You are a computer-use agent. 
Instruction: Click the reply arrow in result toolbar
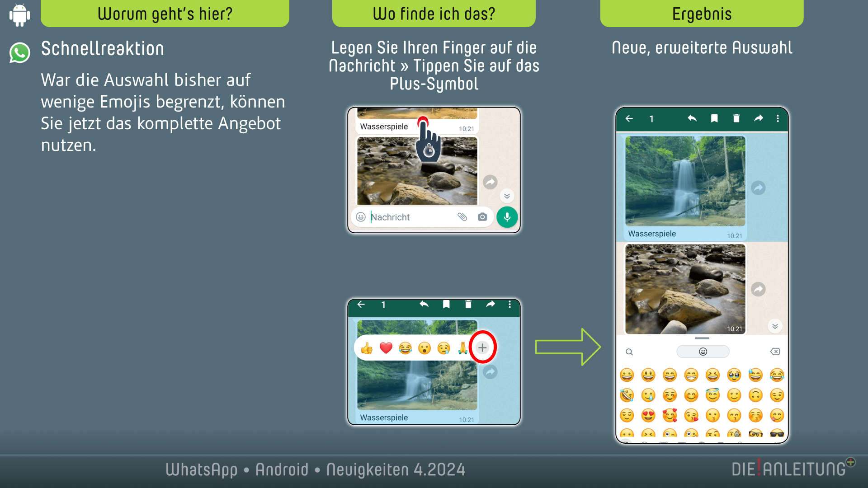pyautogui.click(x=692, y=118)
